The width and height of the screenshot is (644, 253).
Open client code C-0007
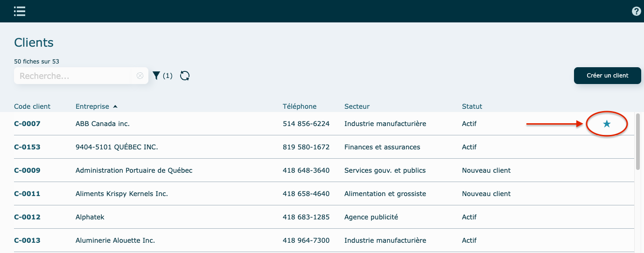[x=27, y=124]
